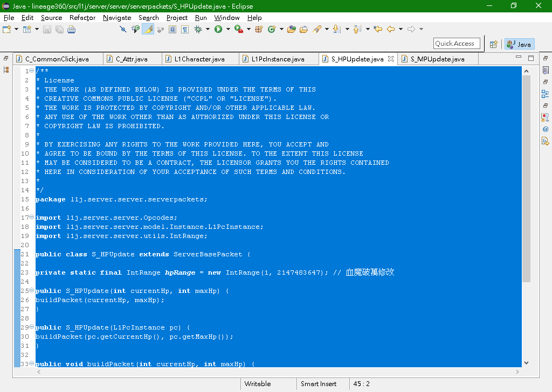Viewport: 552px width, 392px height.
Task: Create a New Java Package
Action: pyautogui.click(x=259, y=30)
